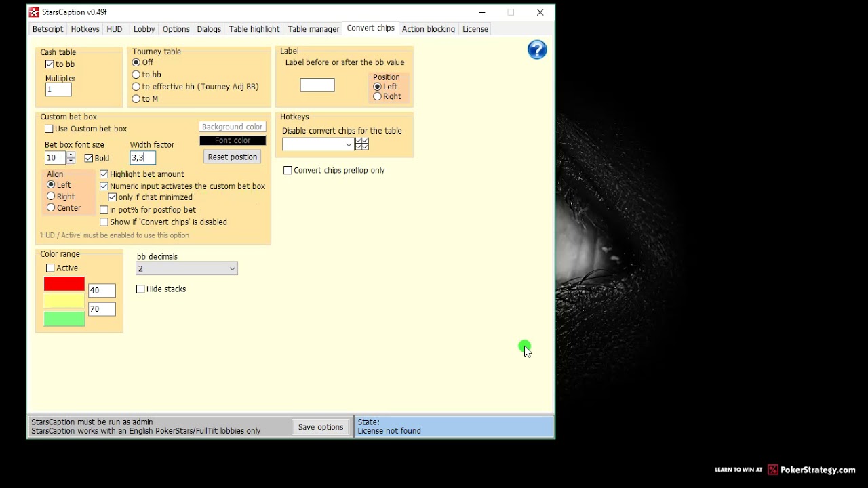Open the blue help question mark icon
Viewport: 868px width, 488px height.
tap(536, 49)
